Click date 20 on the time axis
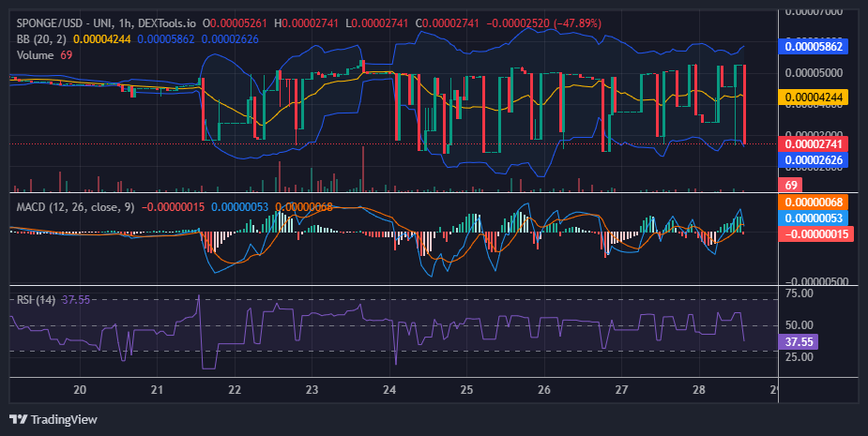 80,389
